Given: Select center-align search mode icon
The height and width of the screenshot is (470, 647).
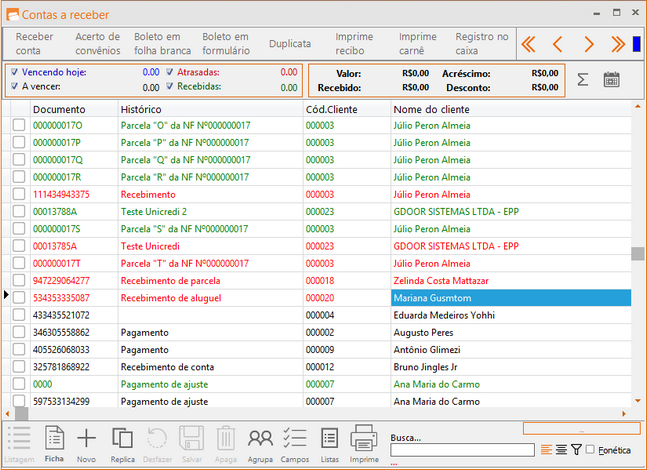Looking at the screenshot, I should click(x=561, y=449).
